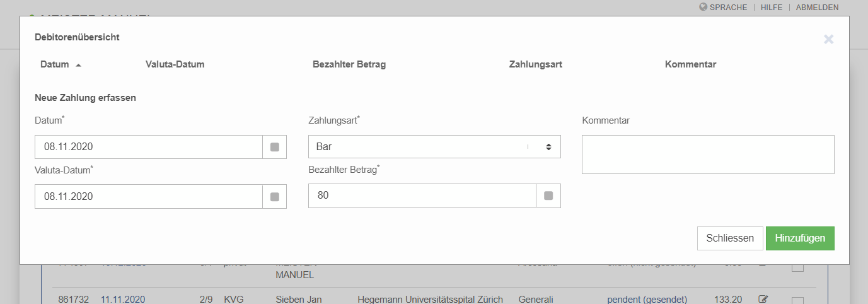Open calendar picker next to Datum field
The image size is (868, 304).
tap(274, 147)
